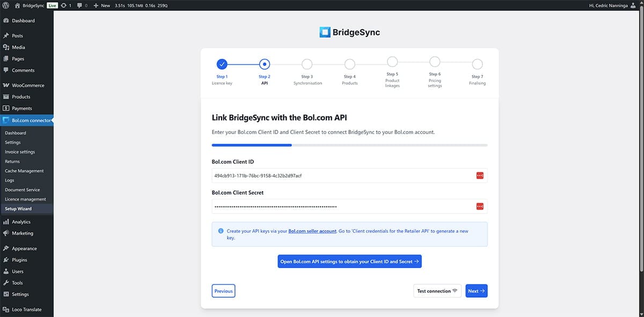Click the WordPress logo in the admin bar
The height and width of the screenshot is (317, 644).
click(6, 5)
